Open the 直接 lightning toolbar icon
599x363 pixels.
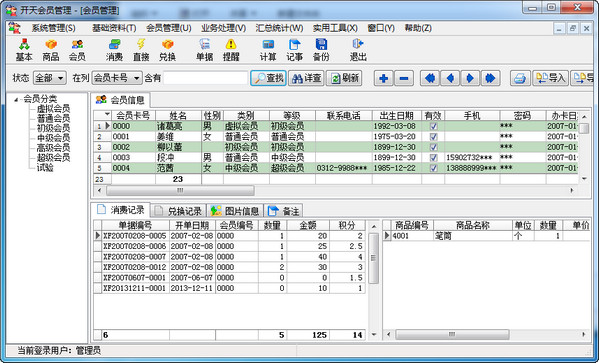[x=141, y=50]
